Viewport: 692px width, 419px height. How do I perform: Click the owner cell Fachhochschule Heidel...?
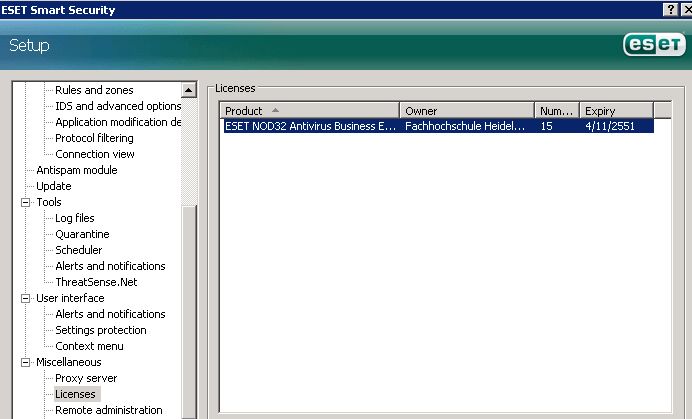click(465, 126)
